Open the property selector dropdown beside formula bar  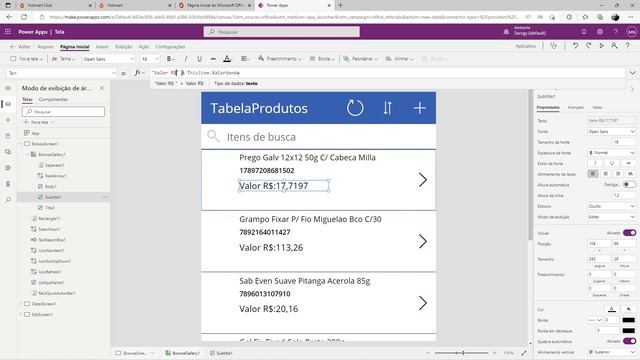(x=61, y=73)
